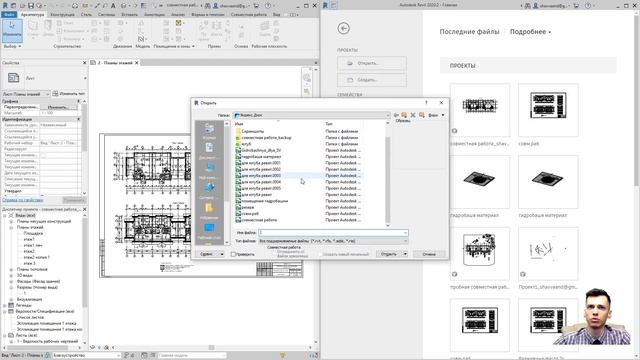Toggle the Отсоединить от файла хранилища checkbox
The image size is (640, 360).
(x=274, y=254)
